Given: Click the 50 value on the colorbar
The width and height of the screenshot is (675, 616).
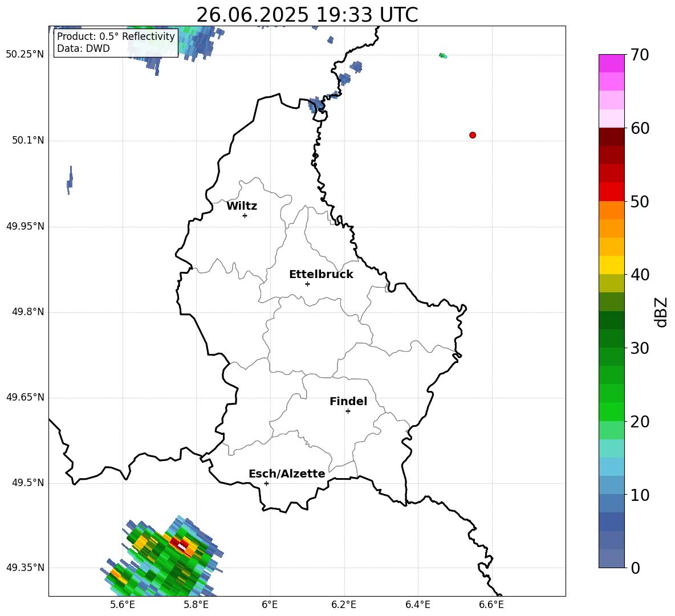Looking at the screenshot, I should click(640, 202).
